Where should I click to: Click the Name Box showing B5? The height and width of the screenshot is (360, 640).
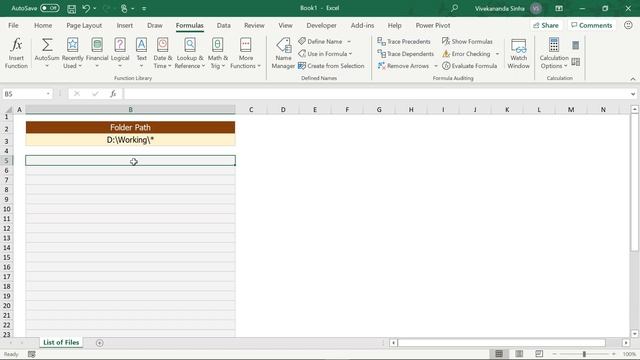24,94
